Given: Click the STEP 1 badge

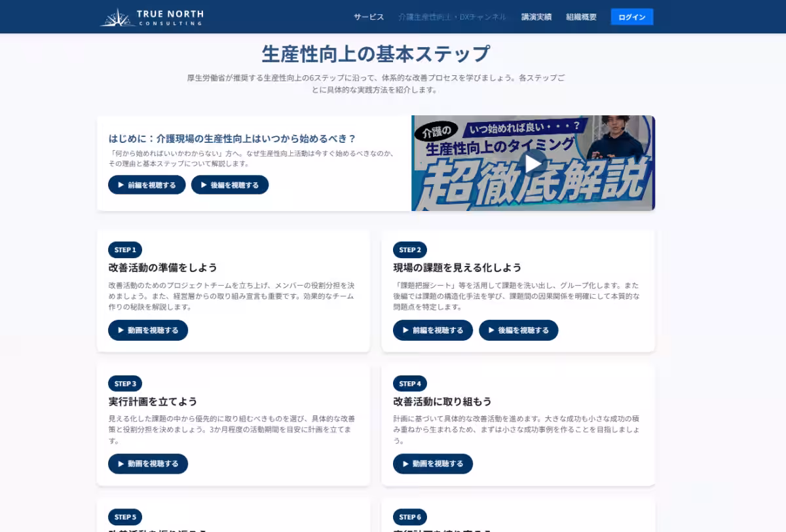Looking at the screenshot, I should (x=125, y=250).
